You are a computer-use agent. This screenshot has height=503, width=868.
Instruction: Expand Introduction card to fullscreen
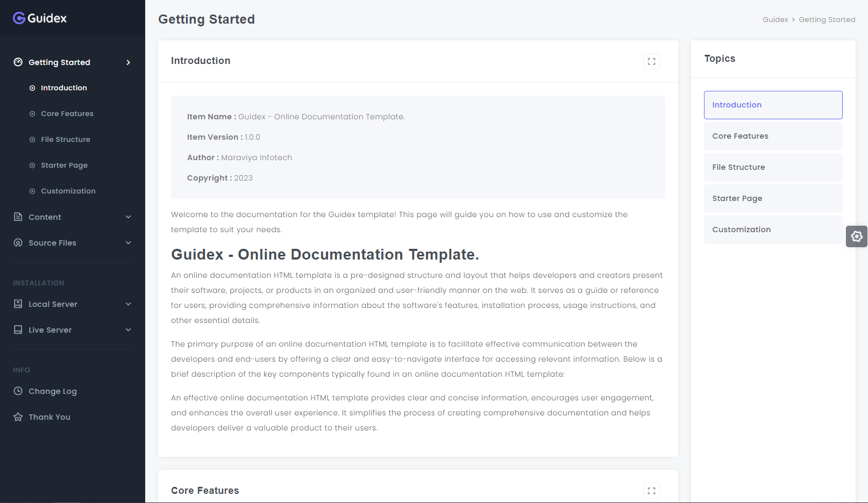[651, 61]
